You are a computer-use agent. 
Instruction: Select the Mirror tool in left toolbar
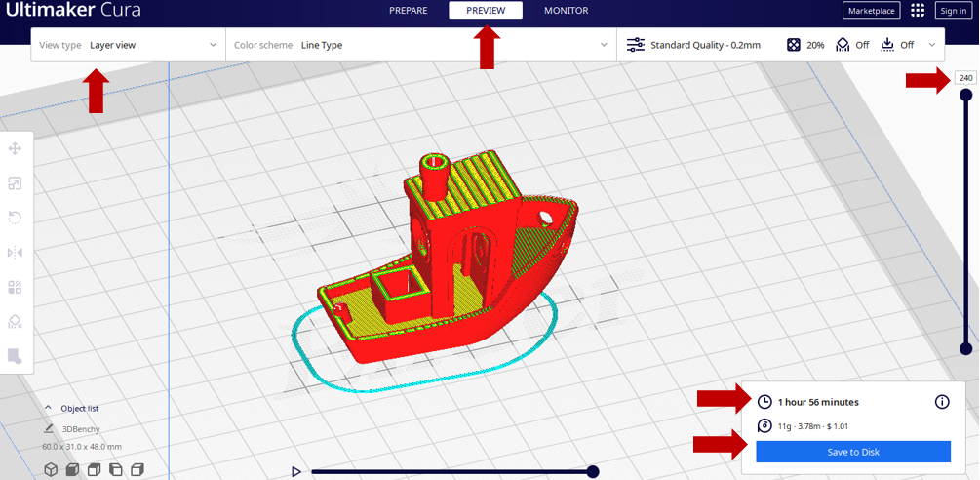[x=15, y=253]
